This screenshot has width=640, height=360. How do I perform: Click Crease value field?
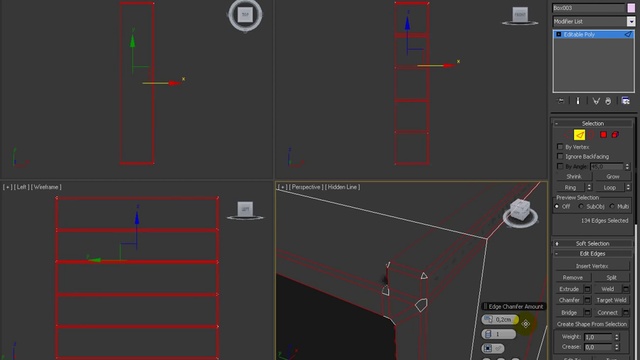tap(598, 347)
